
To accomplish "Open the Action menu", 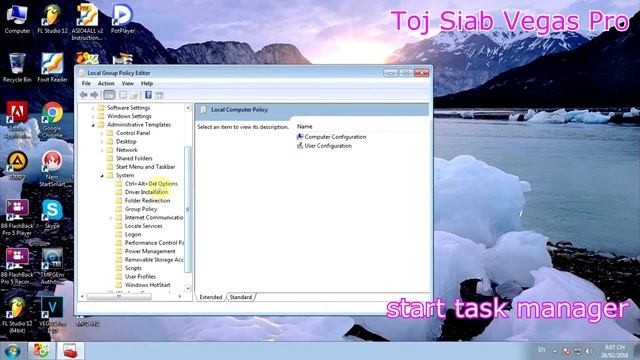I will [x=106, y=83].
